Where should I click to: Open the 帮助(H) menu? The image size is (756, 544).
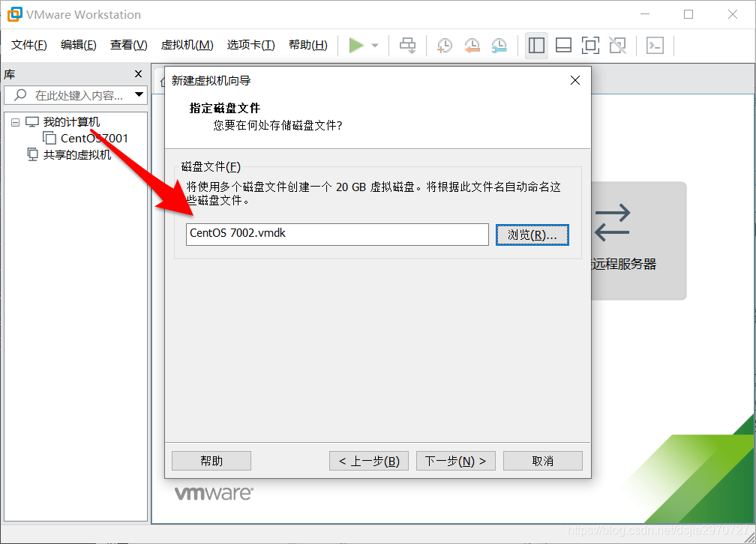click(308, 45)
